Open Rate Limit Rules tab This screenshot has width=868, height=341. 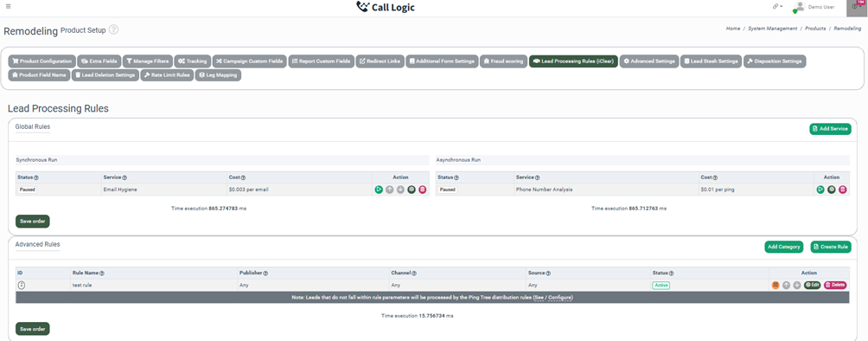point(166,74)
